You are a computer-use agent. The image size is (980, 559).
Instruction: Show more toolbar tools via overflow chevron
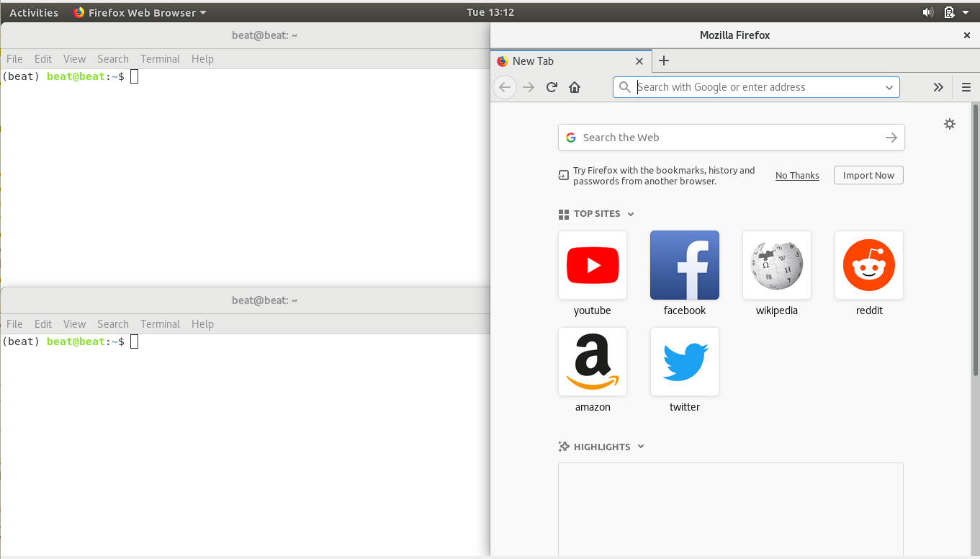(938, 87)
